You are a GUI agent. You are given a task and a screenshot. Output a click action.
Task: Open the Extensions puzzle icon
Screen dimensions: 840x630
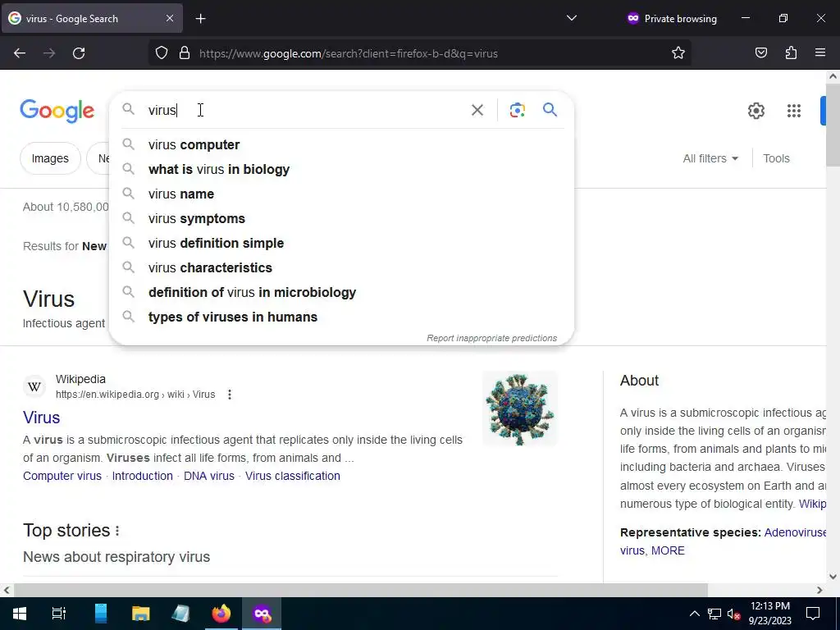[791, 53]
